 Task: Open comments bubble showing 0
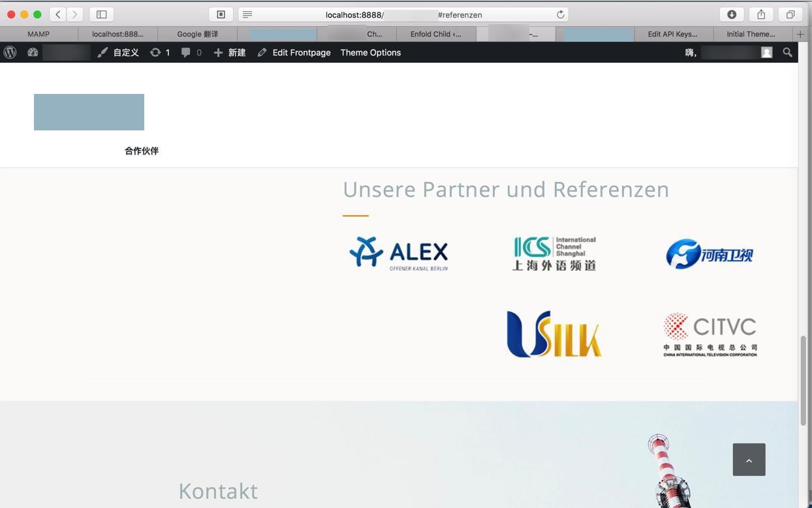(191, 52)
